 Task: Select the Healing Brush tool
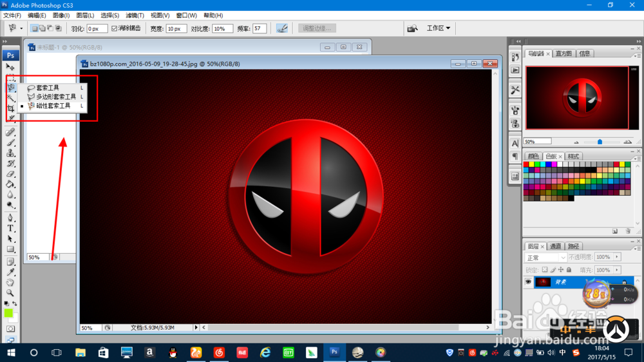11,132
